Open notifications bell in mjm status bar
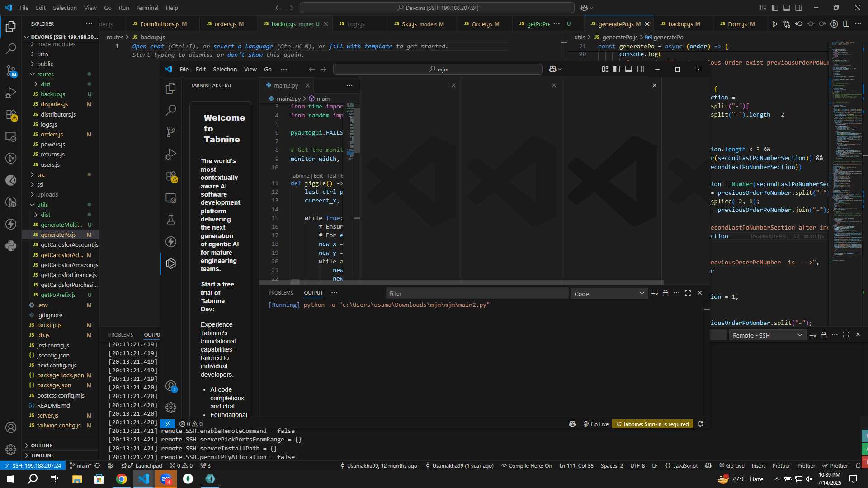Viewport: 868px width, 488px height. click(x=700, y=424)
